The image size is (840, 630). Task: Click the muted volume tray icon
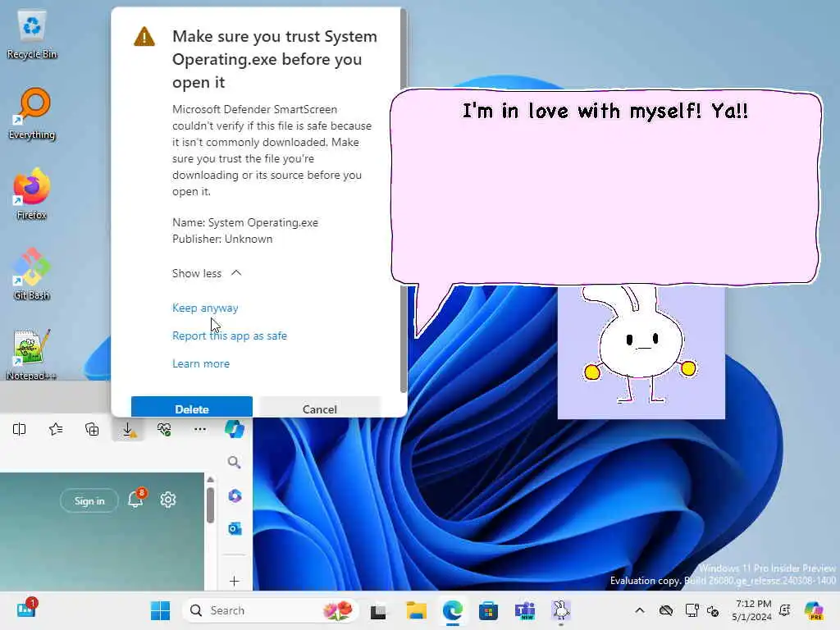[x=713, y=610]
